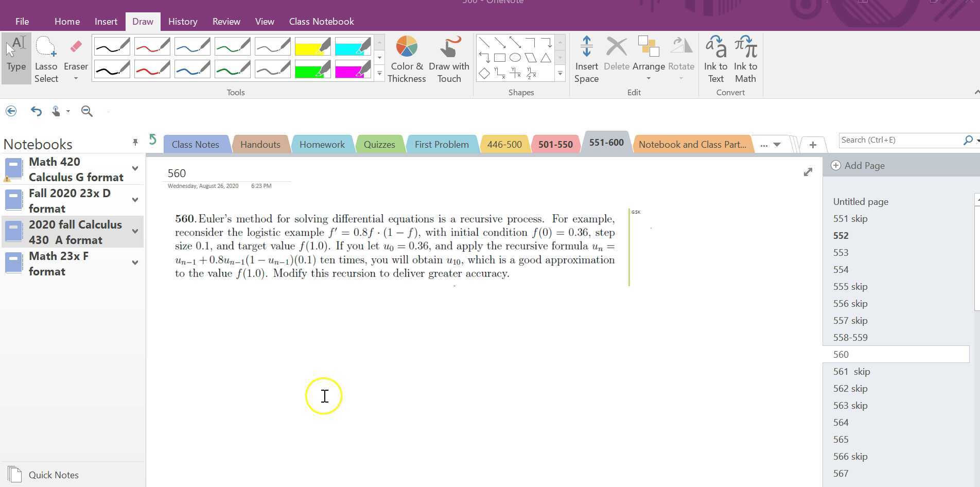Activate the Lasso Select tool
The height and width of the screenshot is (487, 980).
point(46,57)
